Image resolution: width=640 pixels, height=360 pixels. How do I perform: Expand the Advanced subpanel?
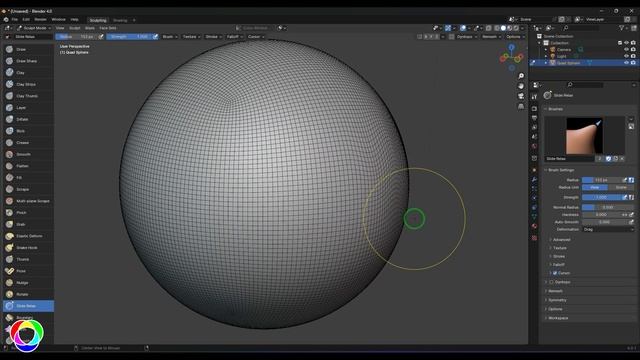(x=562, y=240)
